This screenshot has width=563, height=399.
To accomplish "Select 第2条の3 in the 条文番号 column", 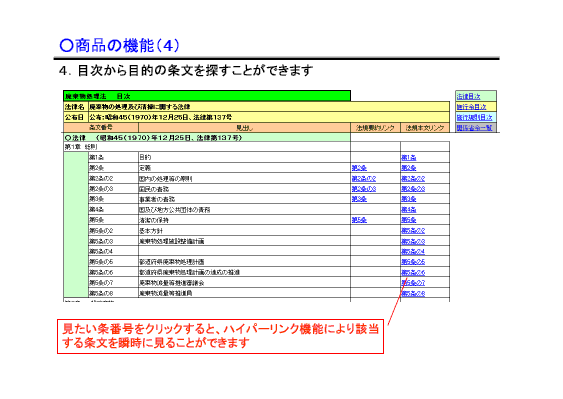I will (x=113, y=189).
